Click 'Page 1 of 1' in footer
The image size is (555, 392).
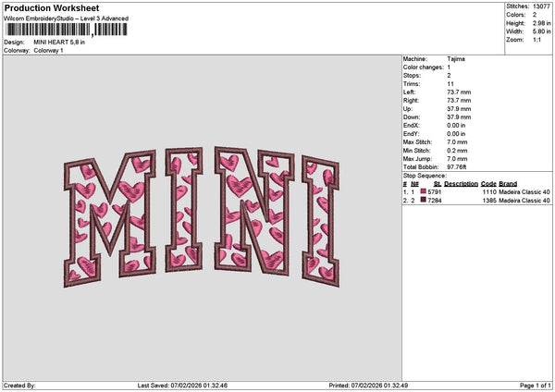pyautogui.click(x=536, y=386)
